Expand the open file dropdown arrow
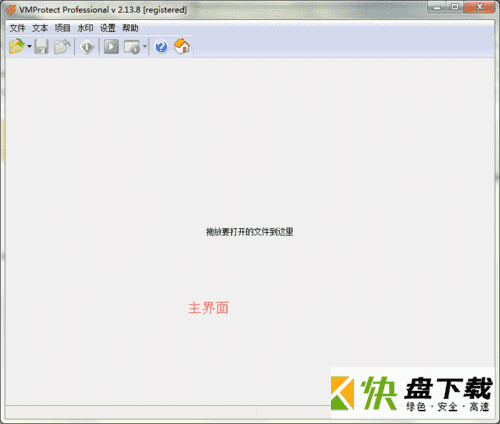Screen dimensions: 500x424 pyautogui.click(x=29, y=46)
